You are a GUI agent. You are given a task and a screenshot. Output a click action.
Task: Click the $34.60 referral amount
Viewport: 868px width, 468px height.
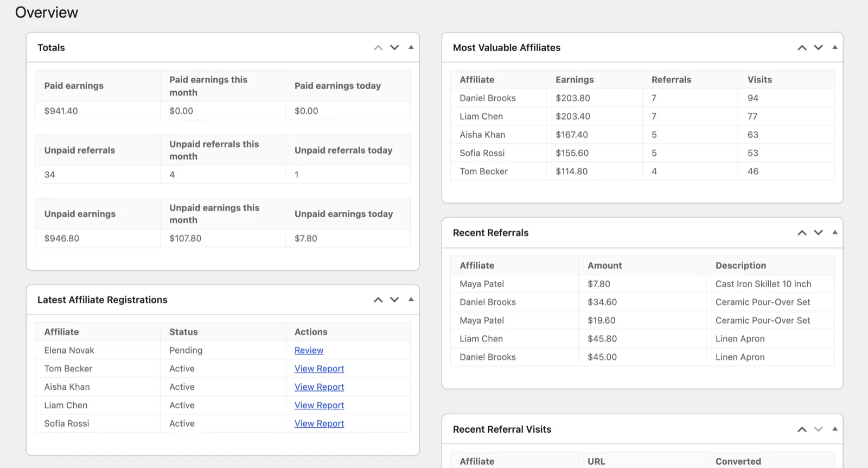click(602, 302)
